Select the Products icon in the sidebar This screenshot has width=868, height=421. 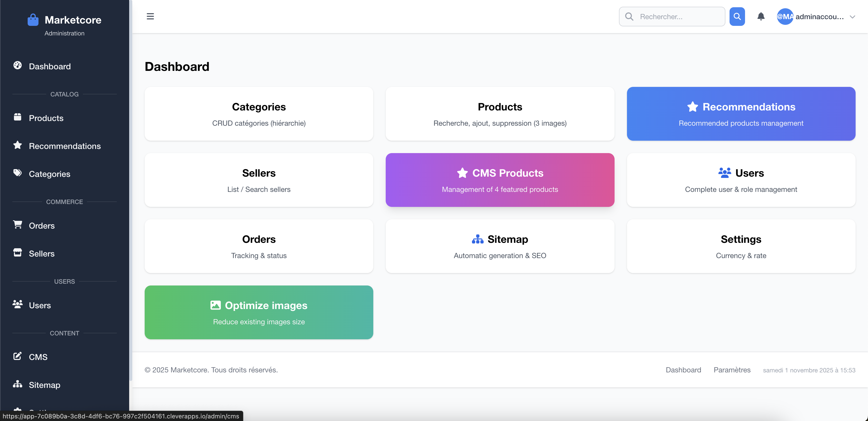click(x=18, y=118)
